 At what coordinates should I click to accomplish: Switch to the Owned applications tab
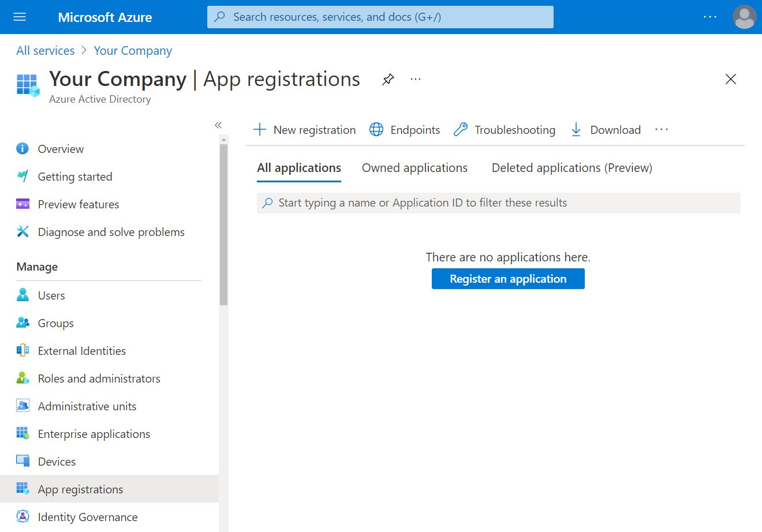414,168
